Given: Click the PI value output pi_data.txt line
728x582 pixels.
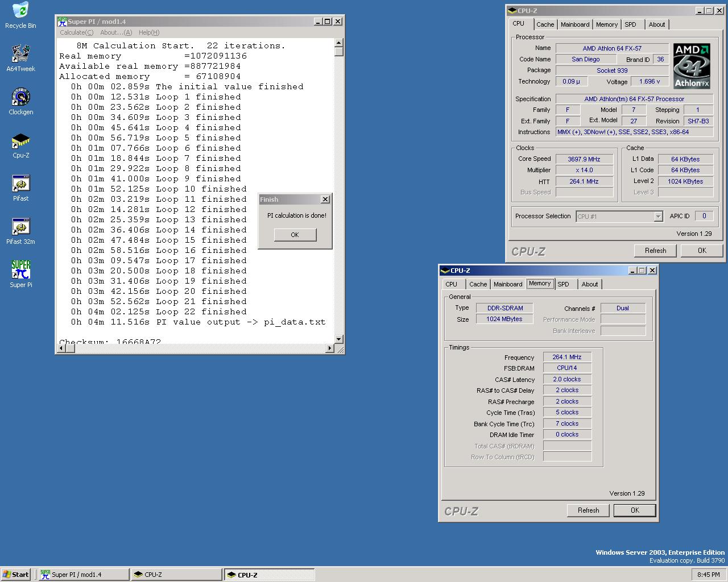Looking at the screenshot, I should pos(198,322).
